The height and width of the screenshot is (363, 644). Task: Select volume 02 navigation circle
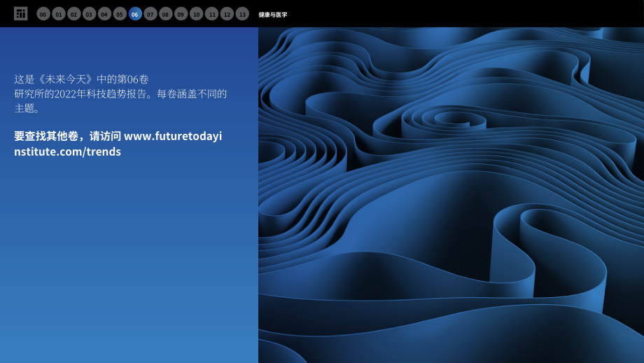(x=74, y=14)
